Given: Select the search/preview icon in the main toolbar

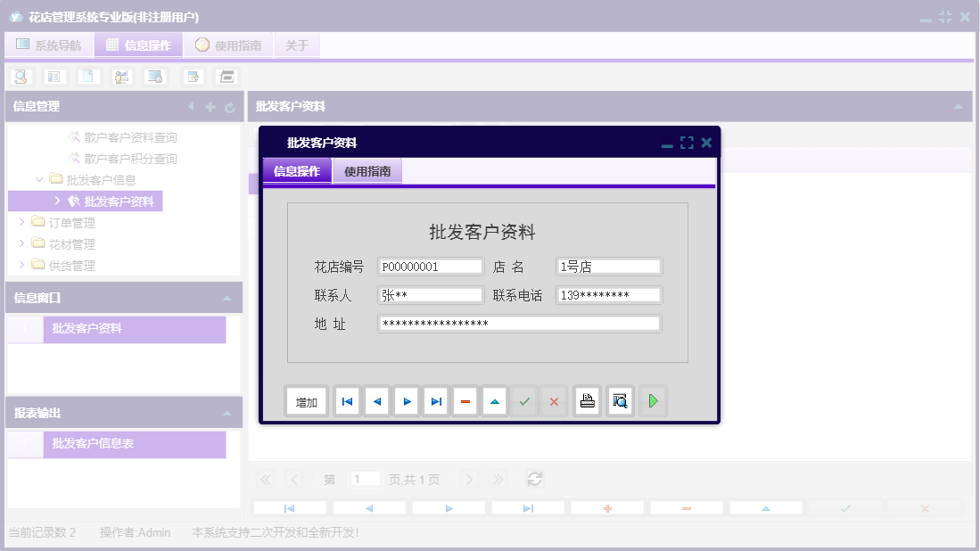Looking at the screenshot, I should pos(22,76).
